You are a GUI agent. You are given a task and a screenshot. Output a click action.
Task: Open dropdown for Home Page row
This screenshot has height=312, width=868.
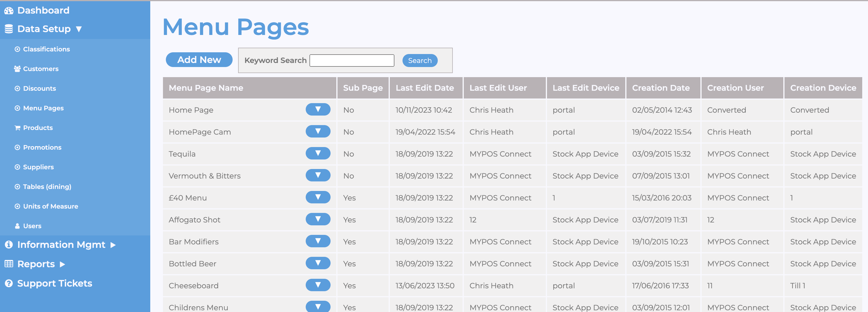(318, 109)
